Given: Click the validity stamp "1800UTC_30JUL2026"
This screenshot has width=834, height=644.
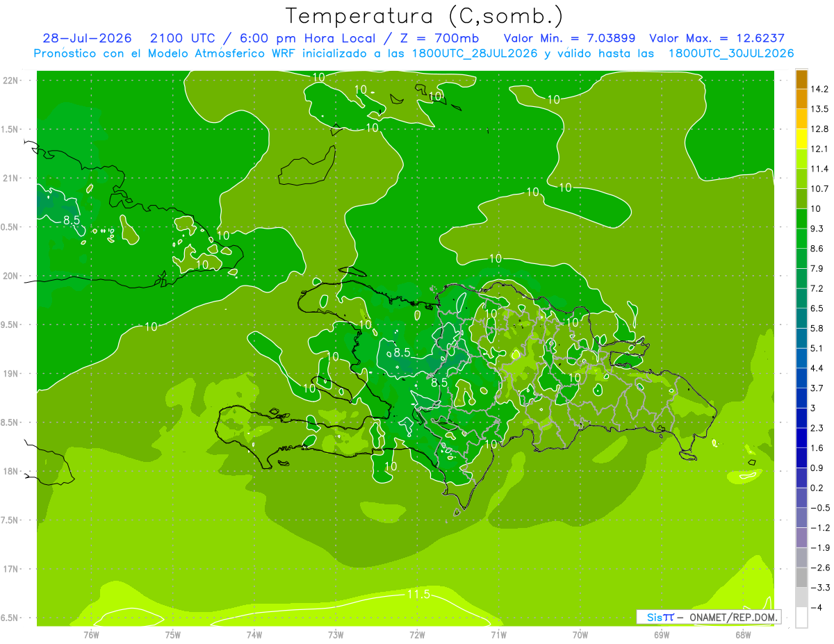Looking at the screenshot, I should coord(731,53).
